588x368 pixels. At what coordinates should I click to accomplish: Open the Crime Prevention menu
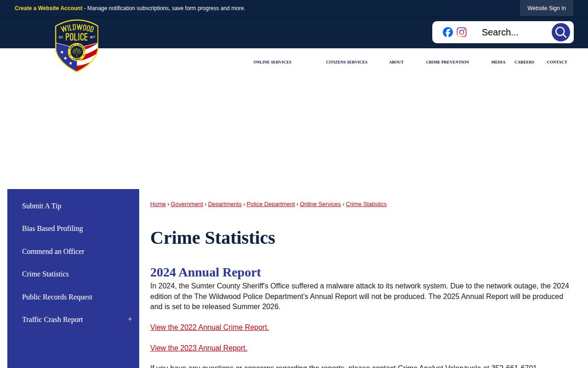coord(447,62)
